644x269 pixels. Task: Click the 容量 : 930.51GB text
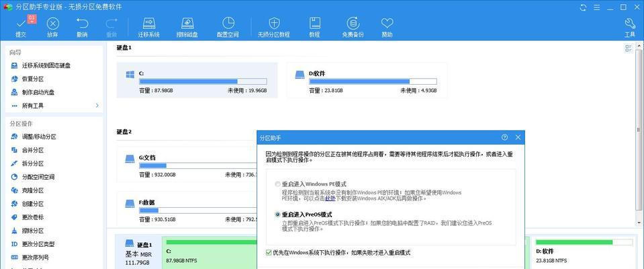pyautogui.click(x=157, y=219)
